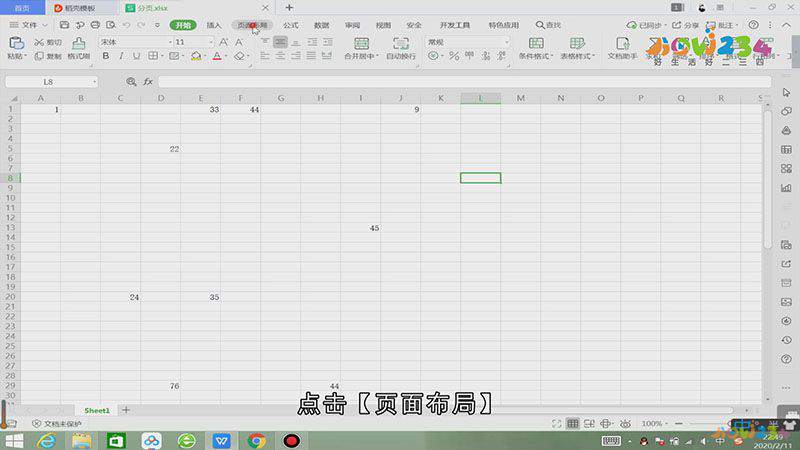This screenshot has width=800, height=450.
Task: Click the zoom out minus on slider
Action: click(679, 423)
